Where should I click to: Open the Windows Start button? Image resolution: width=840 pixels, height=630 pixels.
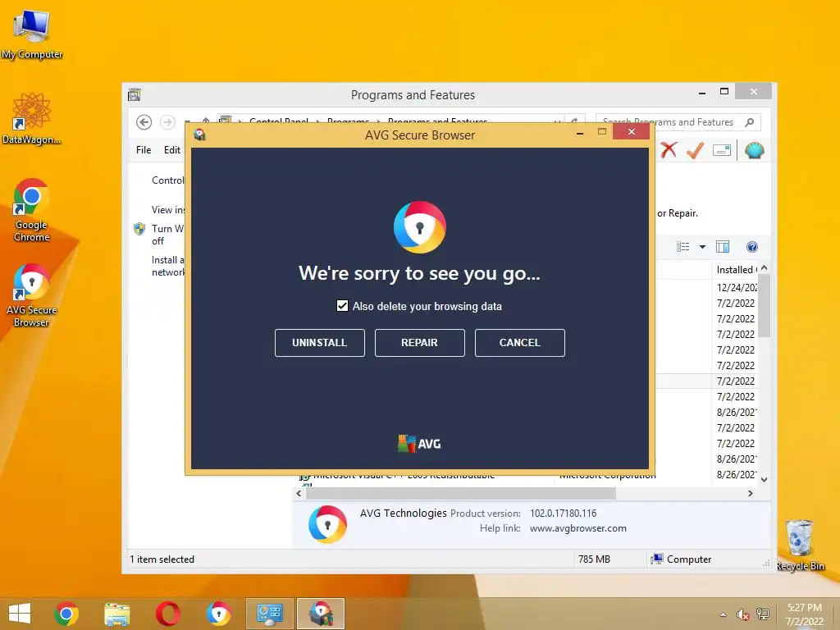pos(20,614)
